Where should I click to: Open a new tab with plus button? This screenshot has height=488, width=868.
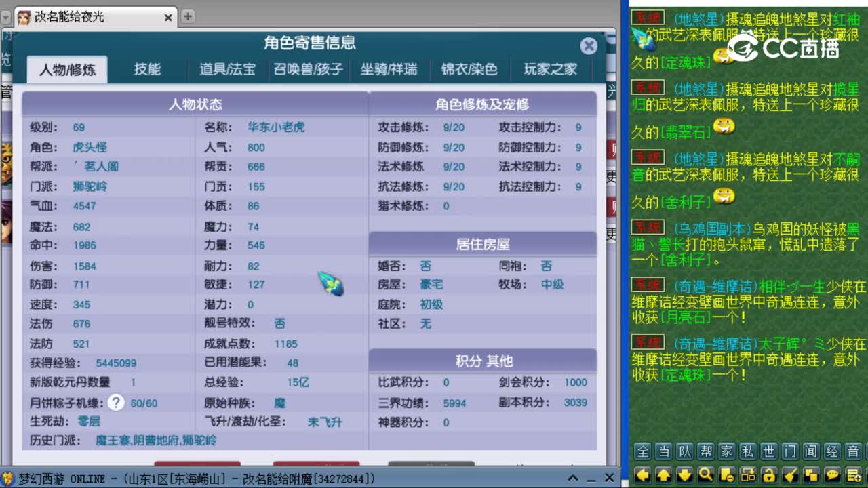tap(188, 16)
